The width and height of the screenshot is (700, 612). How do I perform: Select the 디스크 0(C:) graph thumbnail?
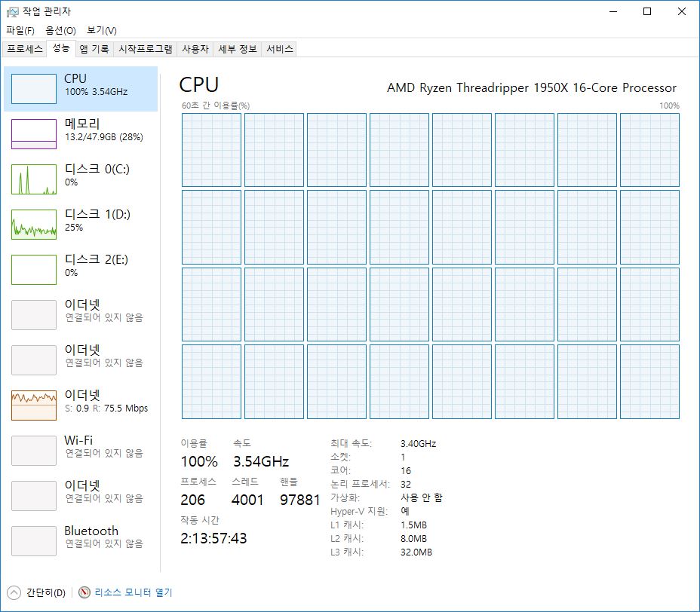[34, 179]
